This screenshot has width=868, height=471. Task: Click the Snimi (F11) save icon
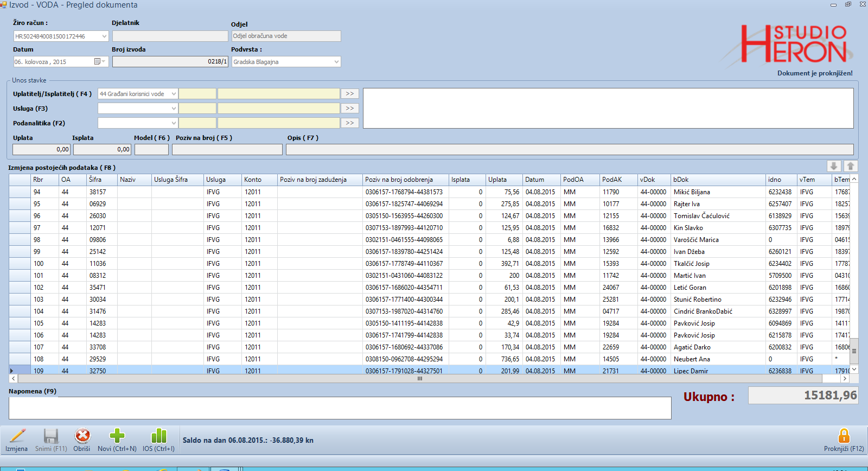point(51,436)
